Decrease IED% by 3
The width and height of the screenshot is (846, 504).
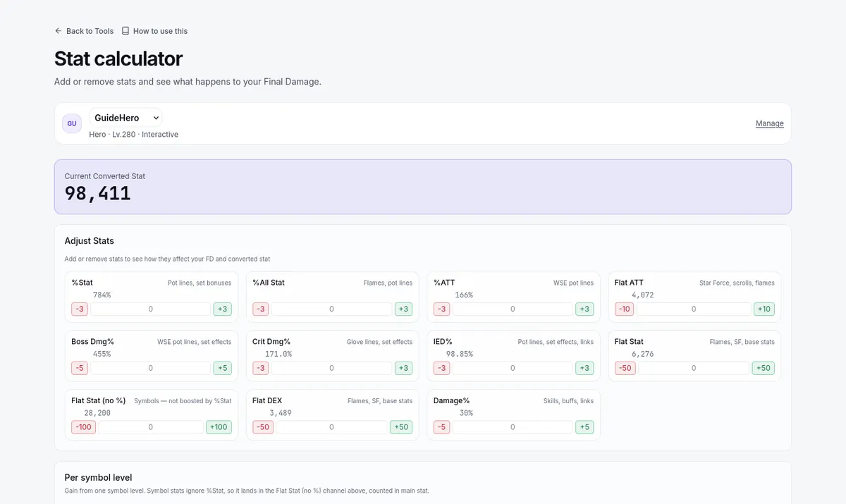coord(442,368)
